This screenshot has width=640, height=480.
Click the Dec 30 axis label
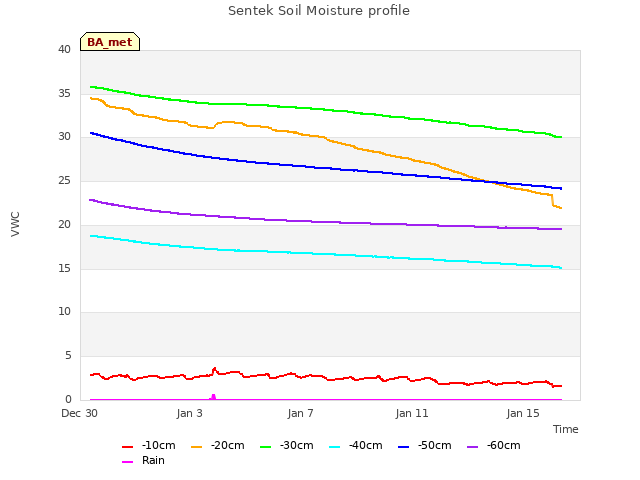pos(80,413)
